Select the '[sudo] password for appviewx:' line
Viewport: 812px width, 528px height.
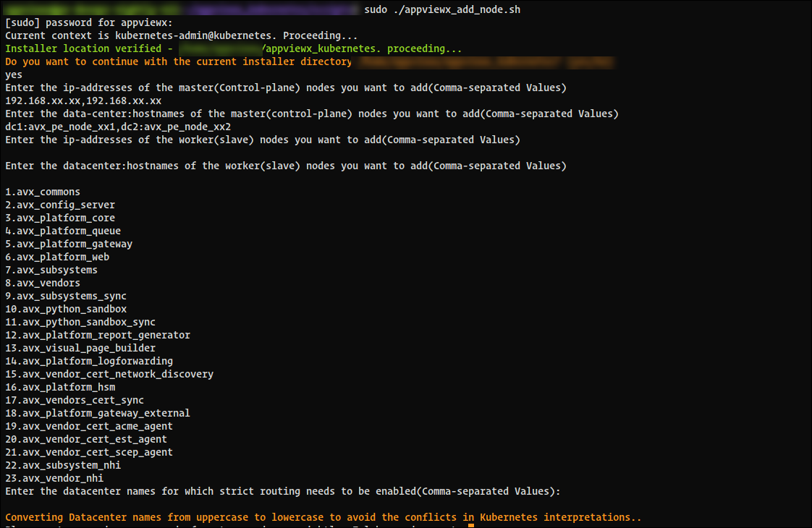[89, 22]
